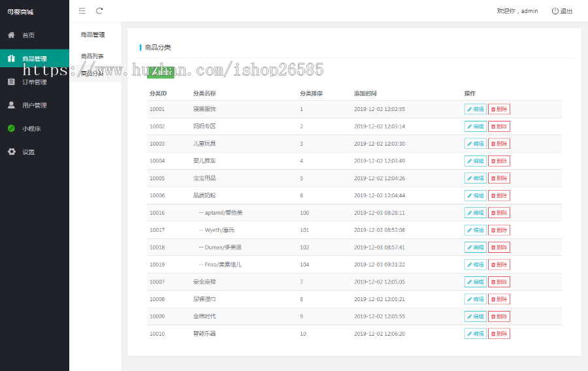Edit subcategory 10018 Dumex
Image resolution: width=588 pixels, height=371 pixels.
pos(476,247)
